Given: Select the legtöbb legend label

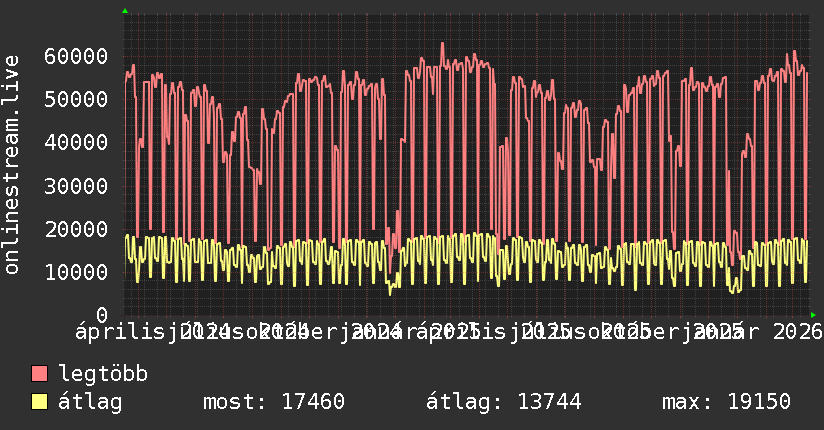Looking at the screenshot, I should coord(103,373).
